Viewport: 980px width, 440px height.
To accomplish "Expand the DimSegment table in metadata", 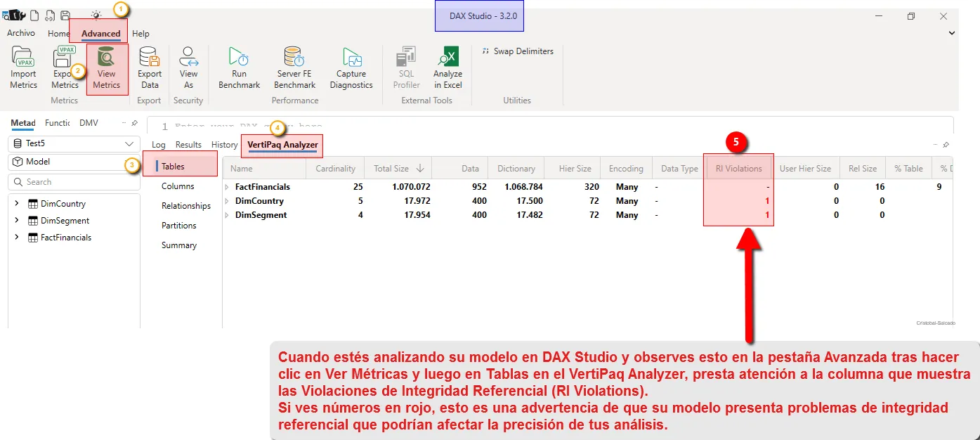I will coord(17,221).
